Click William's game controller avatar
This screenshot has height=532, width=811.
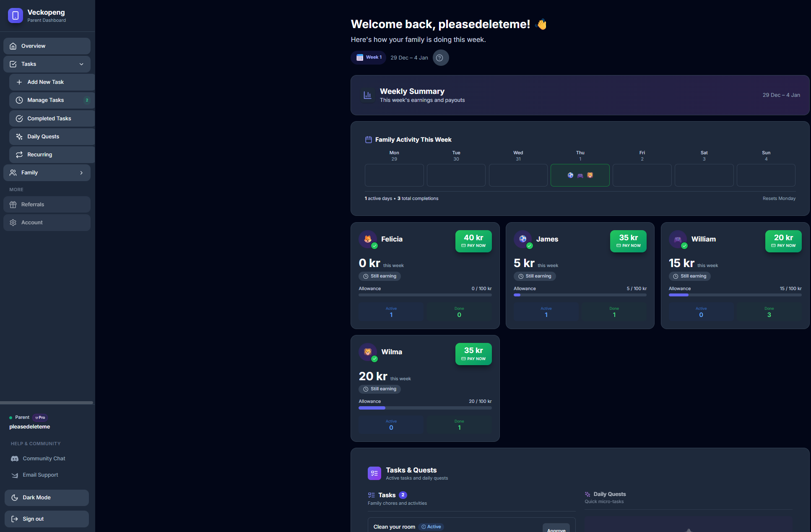pyautogui.click(x=678, y=239)
